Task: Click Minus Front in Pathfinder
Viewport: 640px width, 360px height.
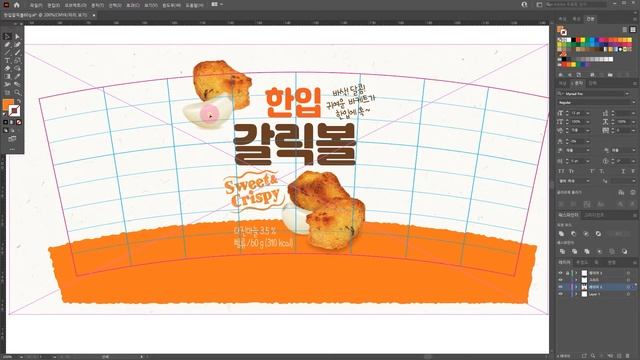Action: [573, 233]
